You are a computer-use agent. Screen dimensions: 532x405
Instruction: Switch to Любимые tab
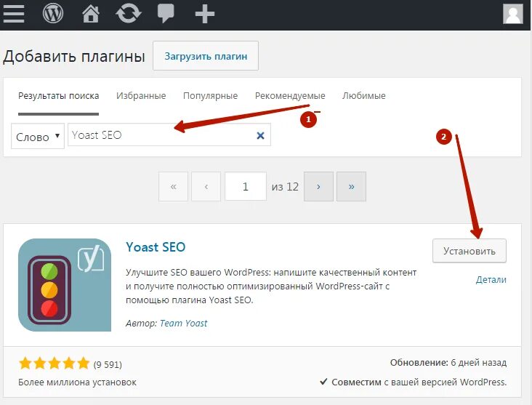pyautogui.click(x=363, y=96)
